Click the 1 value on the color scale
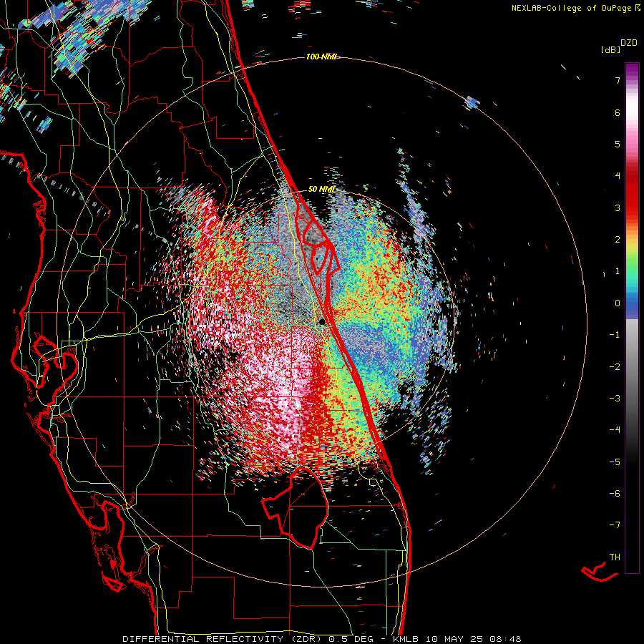This screenshot has width=644, height=644. tap(618, 271)
